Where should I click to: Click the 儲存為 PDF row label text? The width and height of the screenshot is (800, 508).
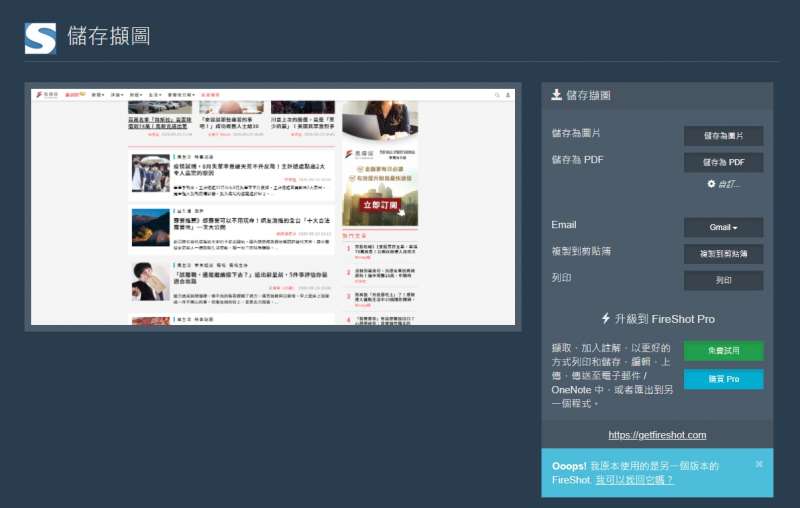pyautogui.click(x=577, y=160)
